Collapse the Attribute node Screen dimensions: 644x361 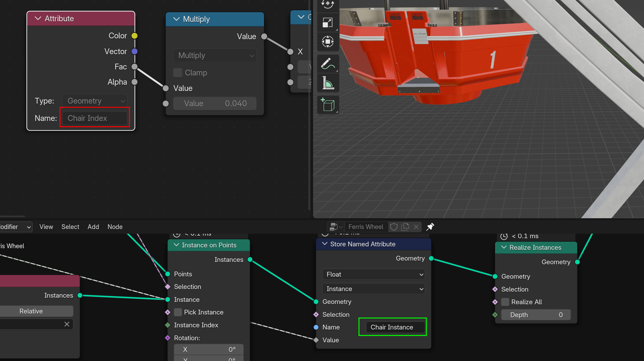tap(38, 19)
